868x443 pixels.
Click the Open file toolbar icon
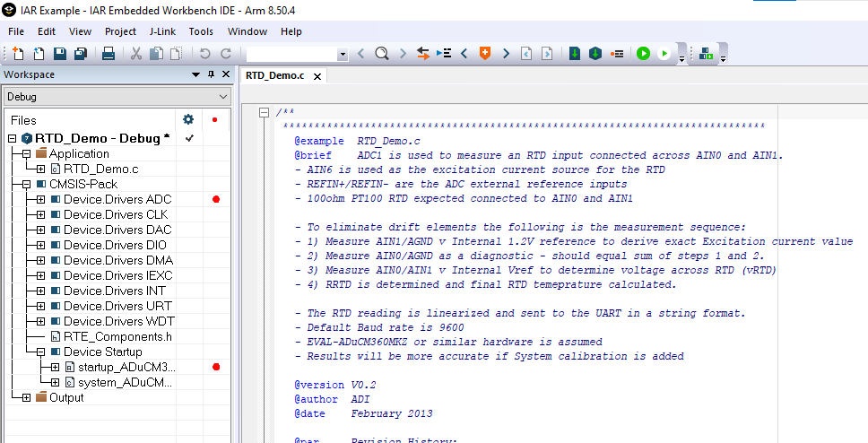39,54
